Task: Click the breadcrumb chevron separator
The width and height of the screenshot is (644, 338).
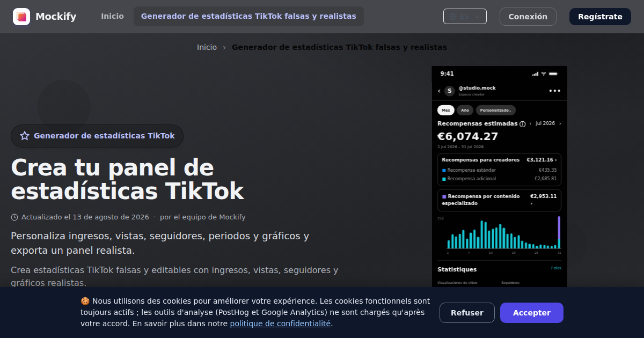Action: 224,47
